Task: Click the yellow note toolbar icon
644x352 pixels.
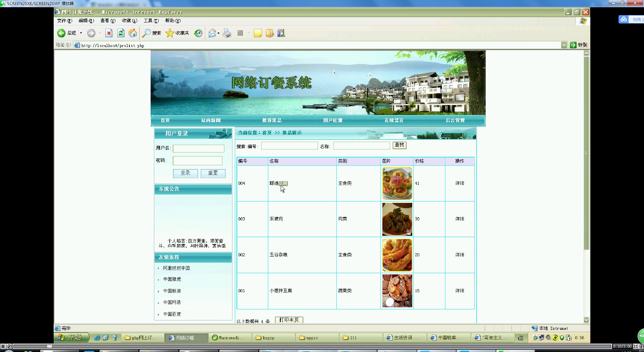Action: 258,33
